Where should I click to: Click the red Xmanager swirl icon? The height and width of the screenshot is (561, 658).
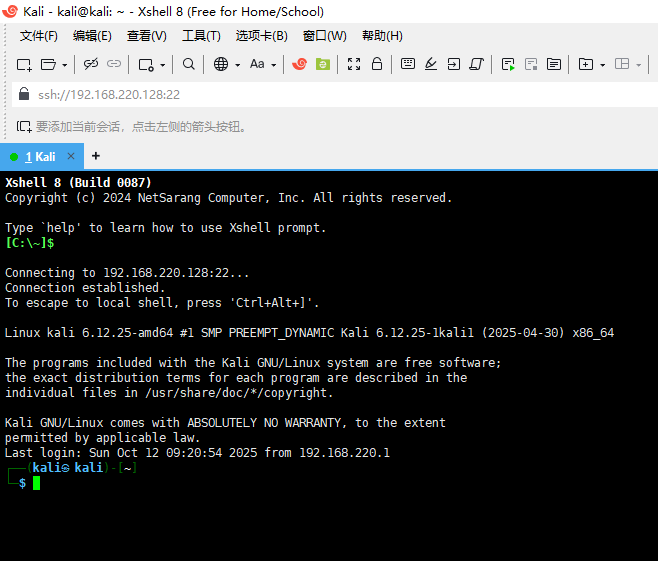(x=299, y=64)
